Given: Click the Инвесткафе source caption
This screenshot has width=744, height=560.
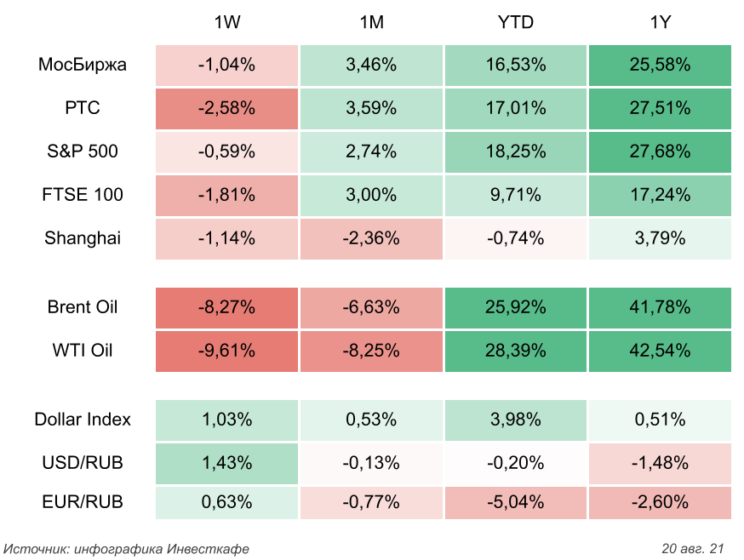Looking at the screenshot, I should (x=127, y=548).
